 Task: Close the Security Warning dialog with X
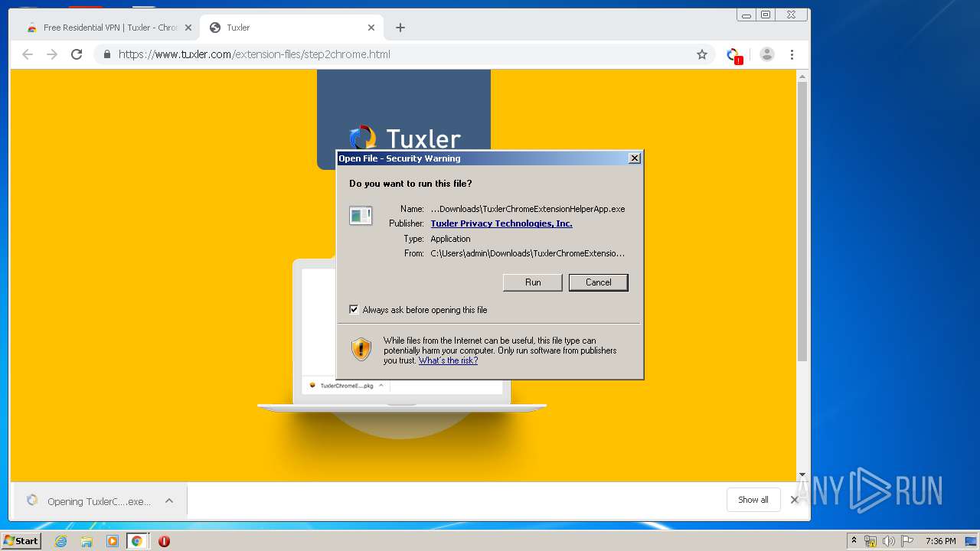[x=634, y=158]
